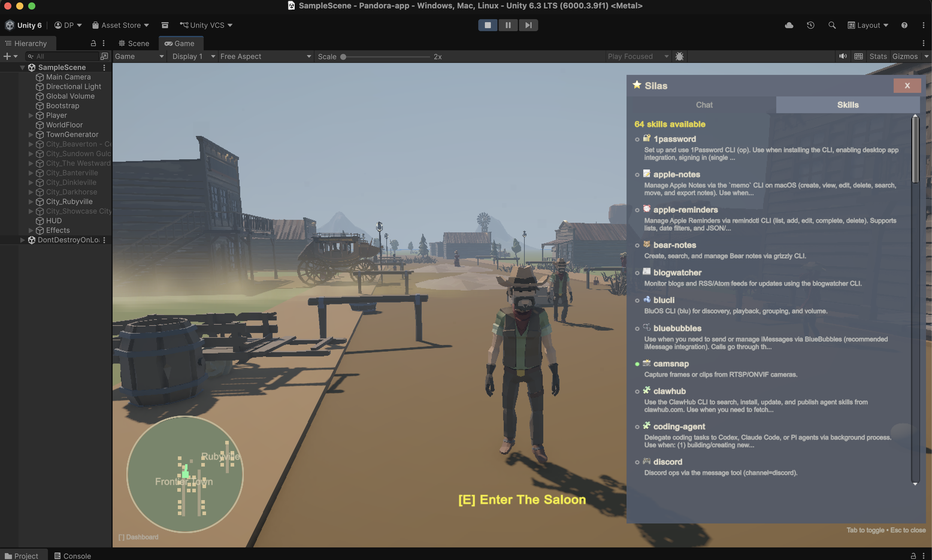Click the frame debugger bug icon
Viewport: 932px width, 560px height.
(679, 56)
